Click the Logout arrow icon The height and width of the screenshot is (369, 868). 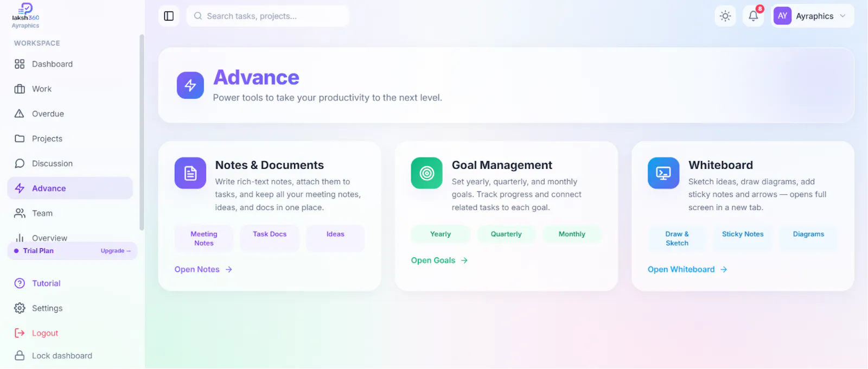[20, 333]
